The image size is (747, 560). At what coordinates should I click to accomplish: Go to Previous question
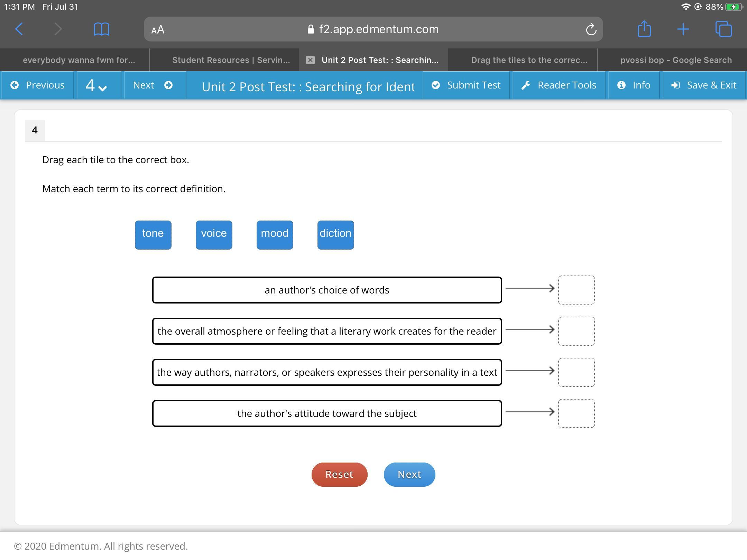(x=38, y=85)
